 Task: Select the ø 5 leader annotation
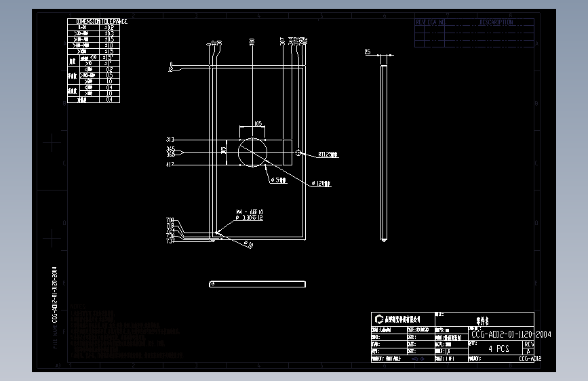coord(279,180)
